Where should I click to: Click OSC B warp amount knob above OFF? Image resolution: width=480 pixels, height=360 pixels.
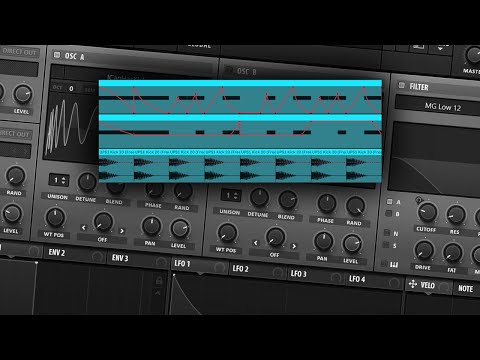pos(275,237)
